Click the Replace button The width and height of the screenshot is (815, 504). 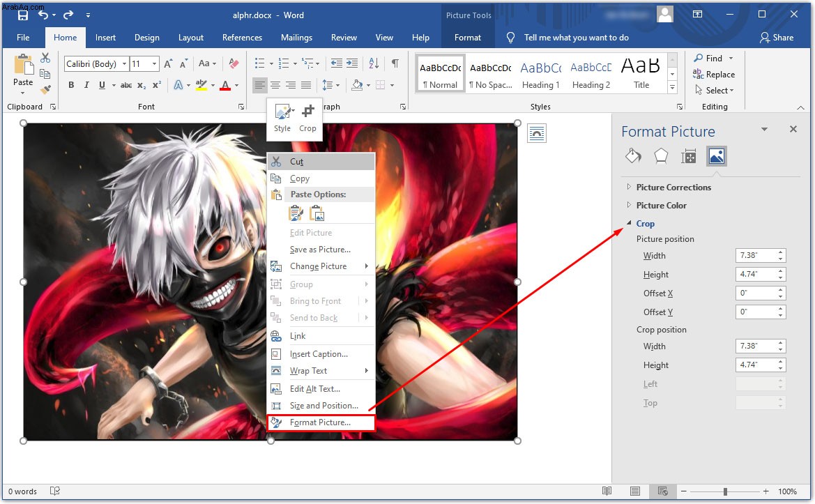714,75
